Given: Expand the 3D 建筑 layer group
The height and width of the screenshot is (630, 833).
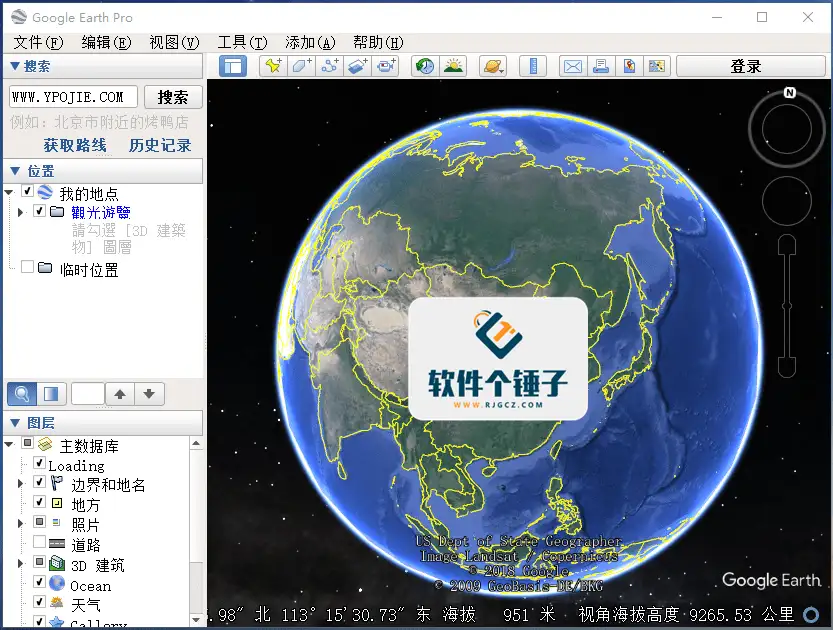Looking at the screenshot, I should (x=20, y=563).
